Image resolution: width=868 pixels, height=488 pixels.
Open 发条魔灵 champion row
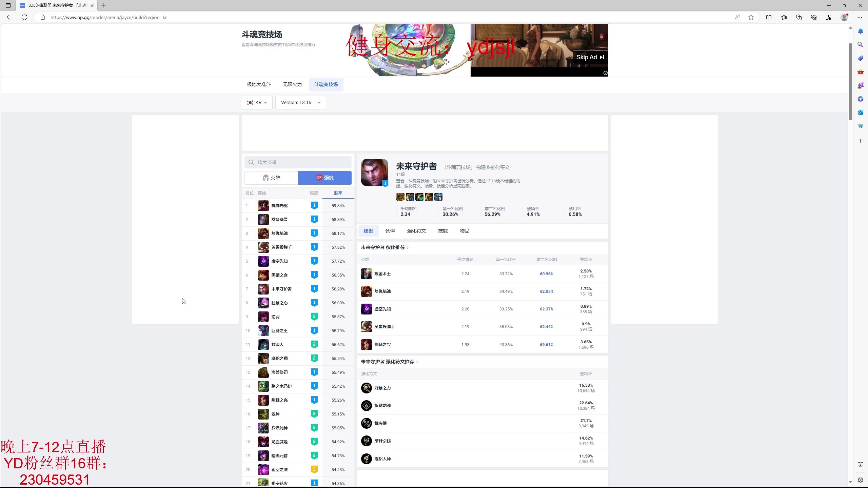[298, 220]
